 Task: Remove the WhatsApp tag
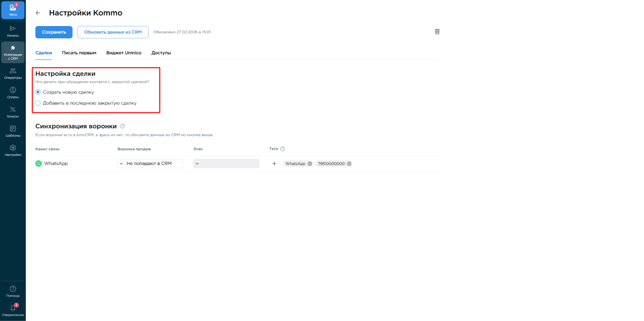click(310, 164)
